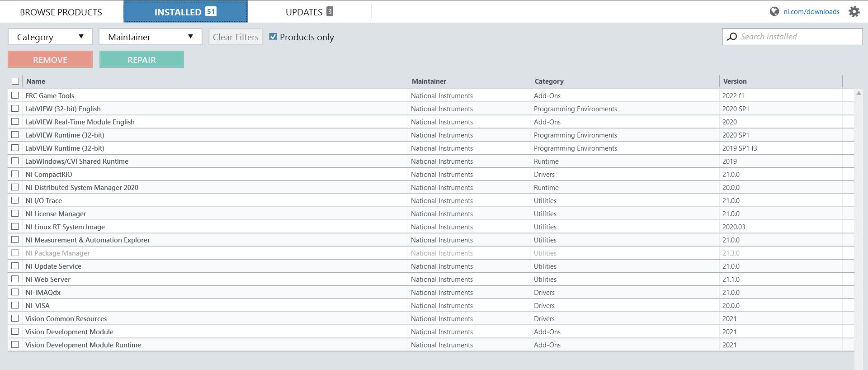This screenshot has width=868, height=370.
Task: Select the NI-IMAQdx checkbox
Action: 15,292
